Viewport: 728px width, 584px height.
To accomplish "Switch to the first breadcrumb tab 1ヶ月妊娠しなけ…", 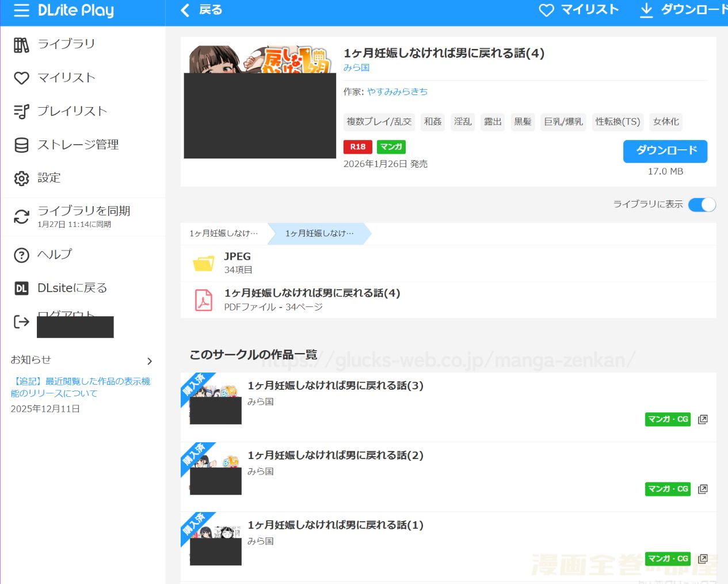I will pos(223,233).
